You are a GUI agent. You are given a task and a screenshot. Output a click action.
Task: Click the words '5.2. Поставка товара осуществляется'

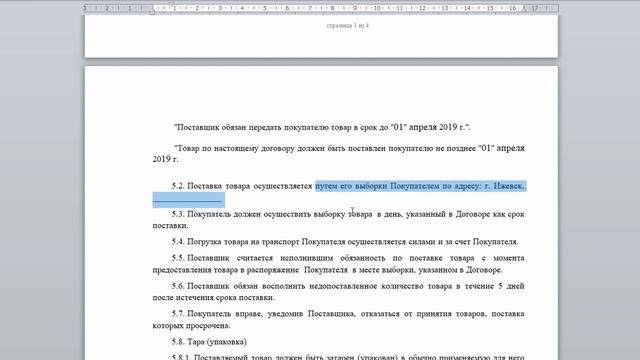point(242,186)
